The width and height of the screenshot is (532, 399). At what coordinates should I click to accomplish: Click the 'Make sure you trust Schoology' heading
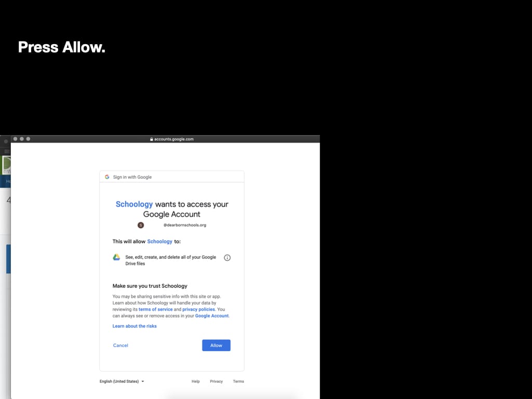(150, 286)
